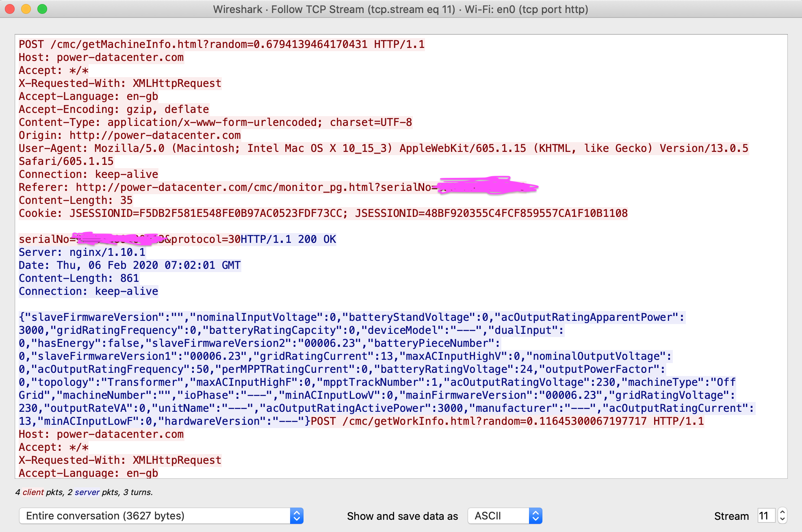Click the X-Requested-With: XMLHttpRequest line at top
Image resolution: width=802 pixels, height=532 pixels.
[x=120, y=83]
